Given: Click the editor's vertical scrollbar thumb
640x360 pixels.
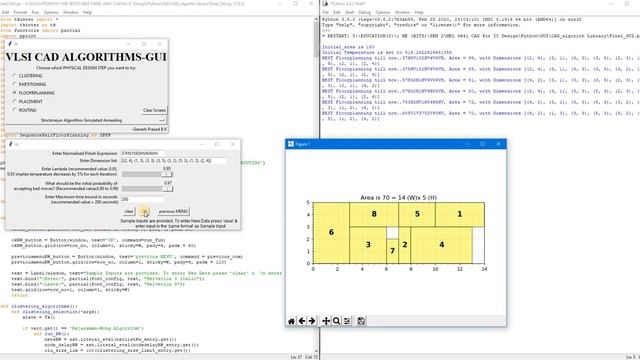Looking at the screenshot, I should click(x=316, y=39).
